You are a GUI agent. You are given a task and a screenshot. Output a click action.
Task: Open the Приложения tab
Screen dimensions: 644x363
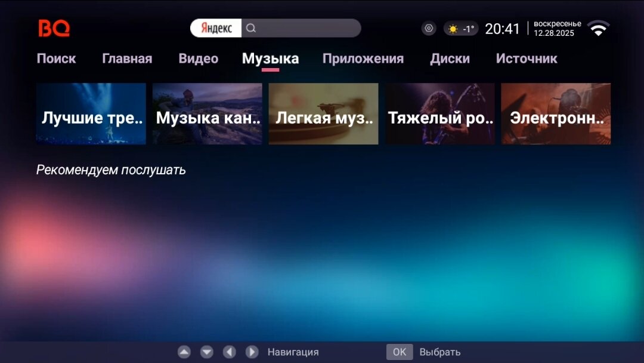tap(363, 59)
